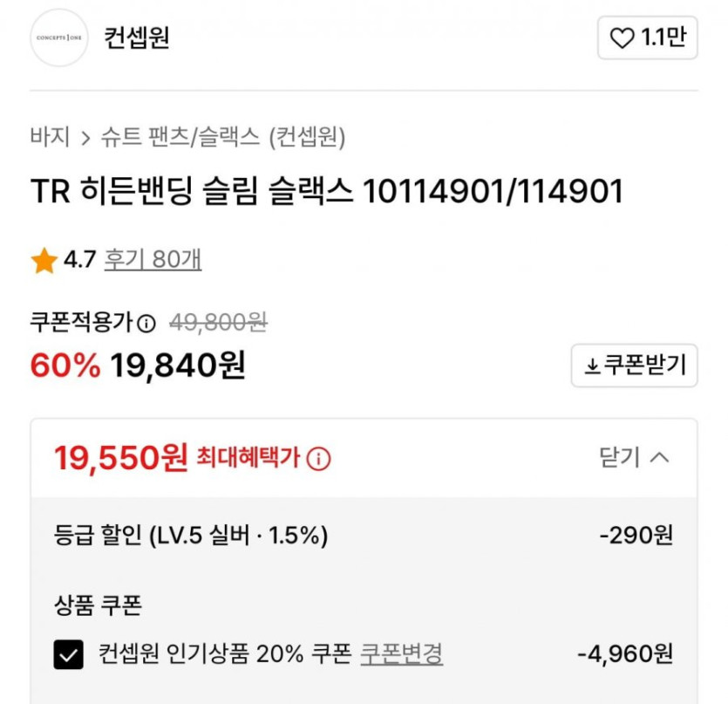Open the 컨셉원 brand name
Screen dimensions: 728x704
137,38
